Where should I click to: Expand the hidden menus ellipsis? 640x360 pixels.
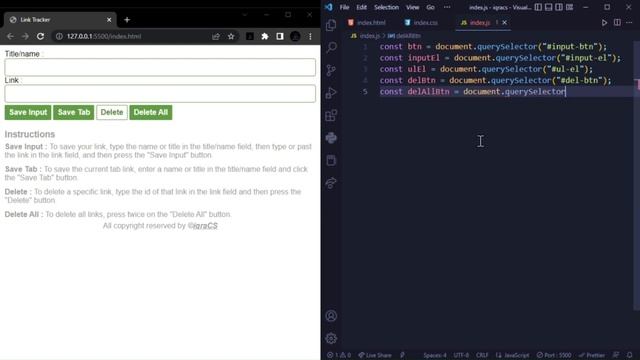pos(447,7)
